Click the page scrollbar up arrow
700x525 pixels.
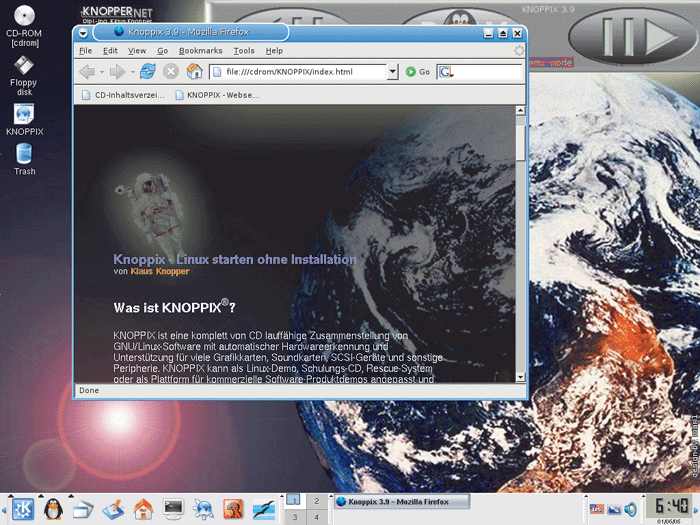pos(520,110)
